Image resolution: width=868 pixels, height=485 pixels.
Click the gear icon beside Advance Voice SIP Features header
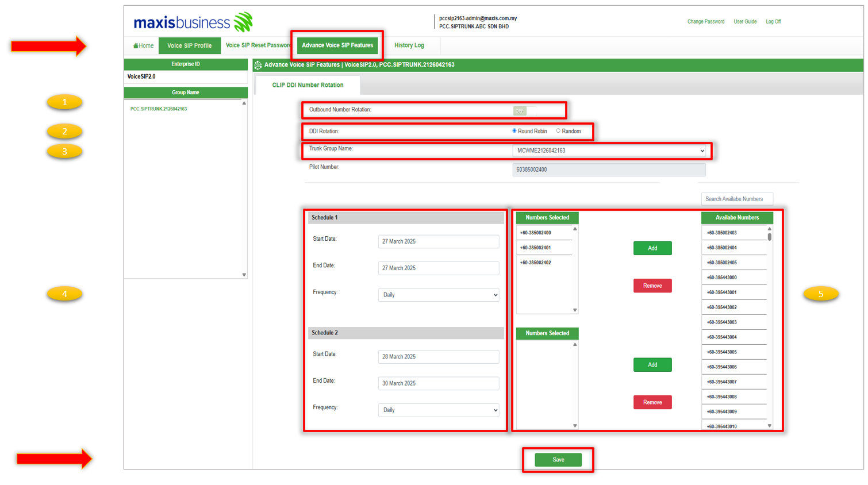(x=258, y=65)
